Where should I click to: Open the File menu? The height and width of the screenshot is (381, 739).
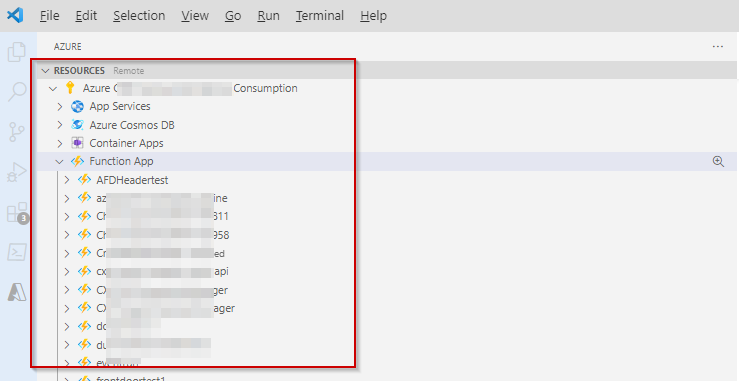click(49, 16)
